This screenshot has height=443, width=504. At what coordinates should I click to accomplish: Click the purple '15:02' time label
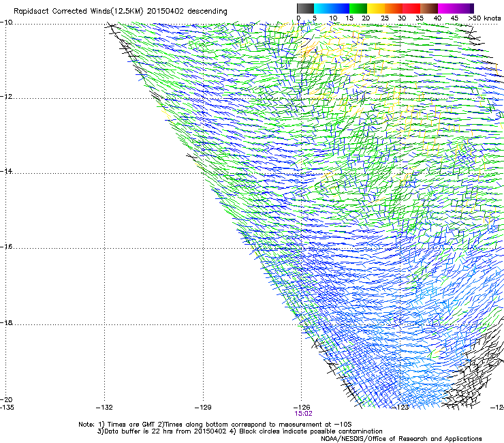point(303,414)
